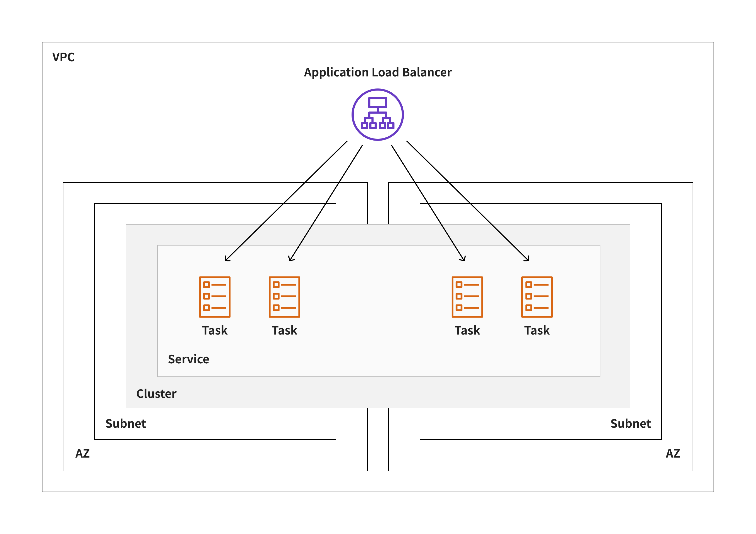
Task: Click the left AZ label
Action: 82,453
